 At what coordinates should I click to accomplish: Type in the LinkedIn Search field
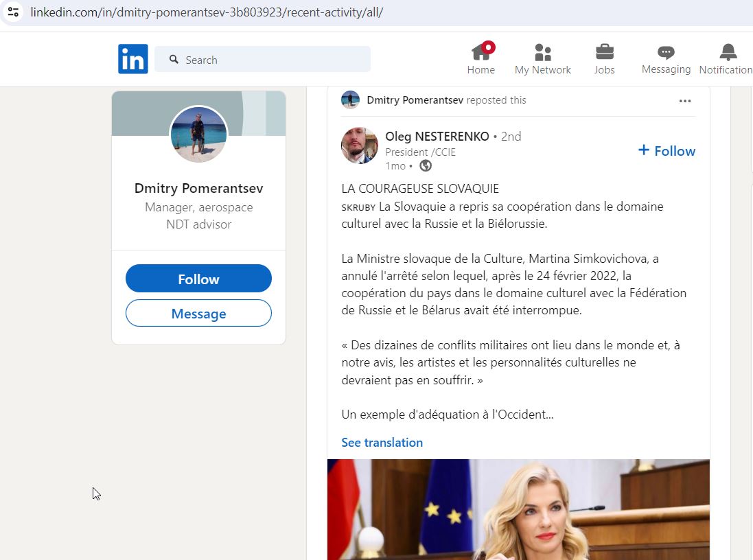(x=262, y=59)
